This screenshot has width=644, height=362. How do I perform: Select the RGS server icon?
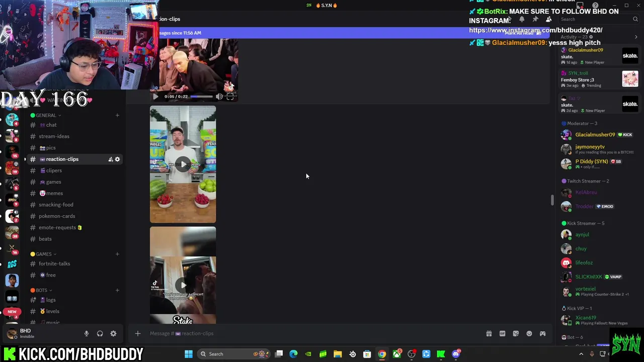(x=12, y=263)
